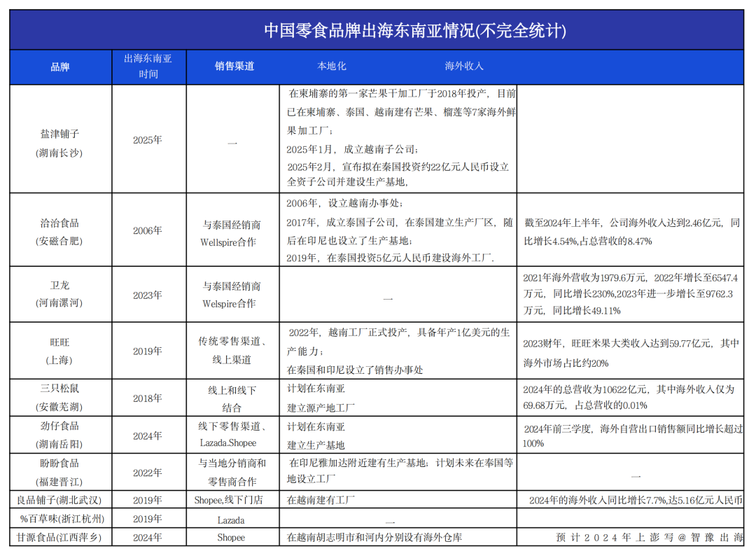The width and height of the screenshot is (756, 558).
Task: Select the 品牌 column header
Action: tap(60, 66)
